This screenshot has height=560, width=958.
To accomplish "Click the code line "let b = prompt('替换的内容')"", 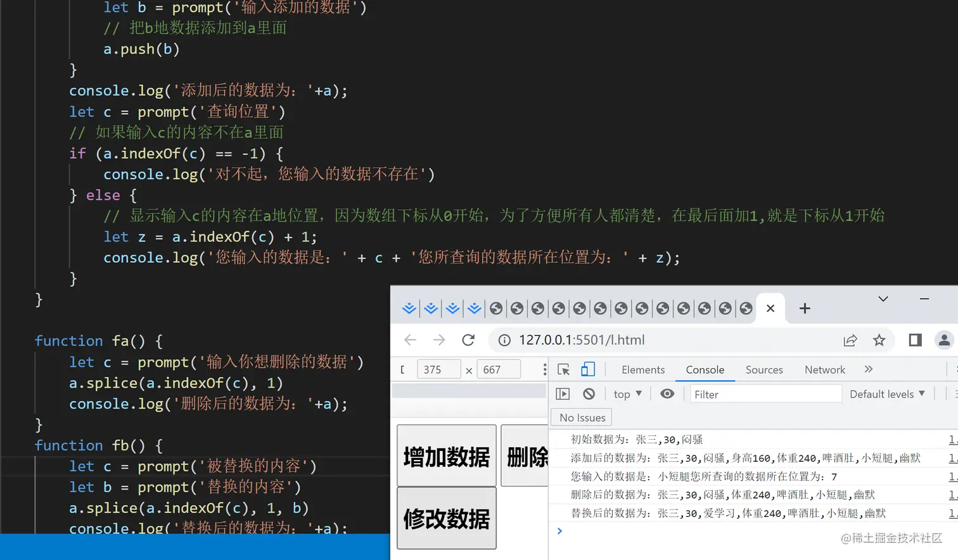I will click(185, 487).
